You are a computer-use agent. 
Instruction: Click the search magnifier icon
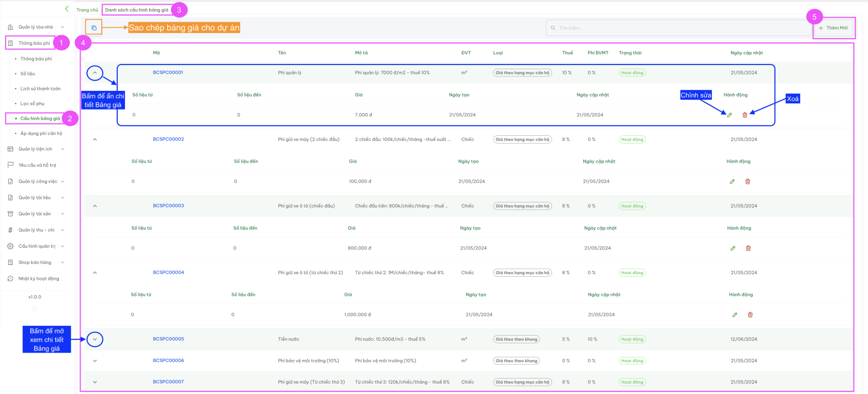[x=553, y=28]
